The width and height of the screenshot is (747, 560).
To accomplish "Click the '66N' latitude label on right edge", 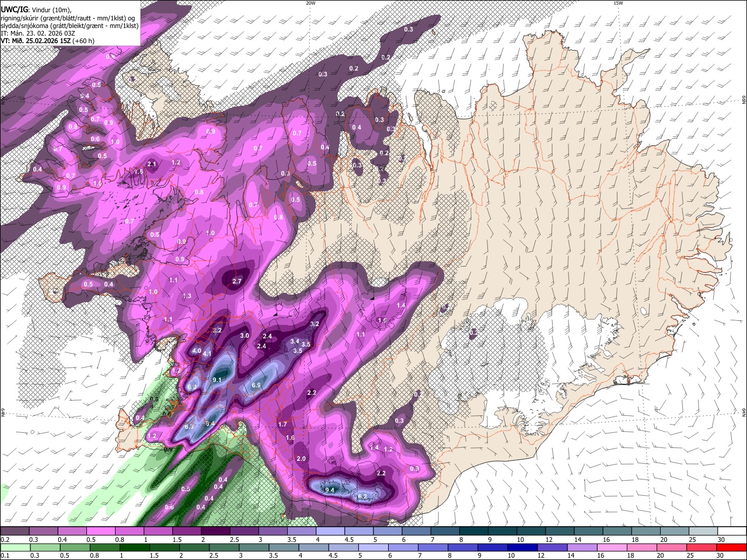I will (744, 100).
